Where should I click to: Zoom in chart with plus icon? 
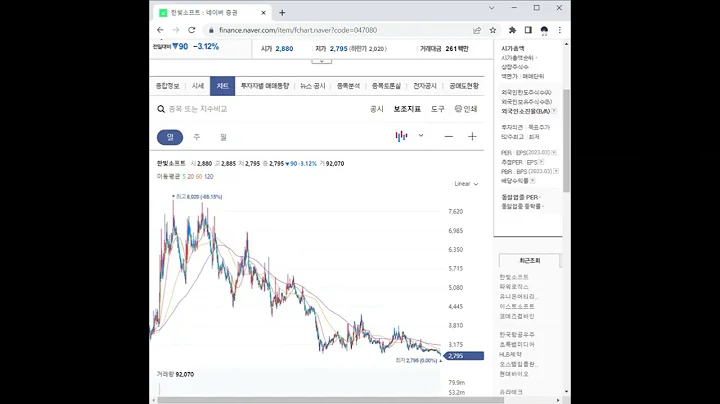coord(472,136)
